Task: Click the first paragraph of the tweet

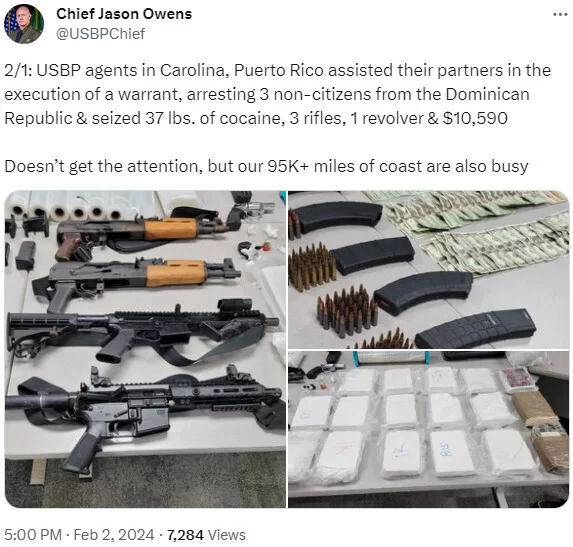Action: pos(278,94)
